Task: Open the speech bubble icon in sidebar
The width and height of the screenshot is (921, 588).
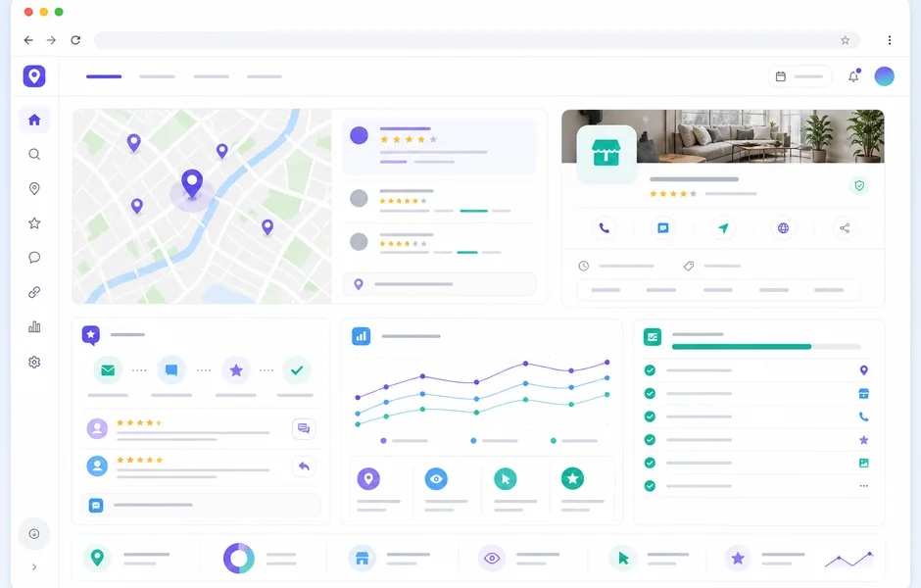Action: (x=34, y=258)
